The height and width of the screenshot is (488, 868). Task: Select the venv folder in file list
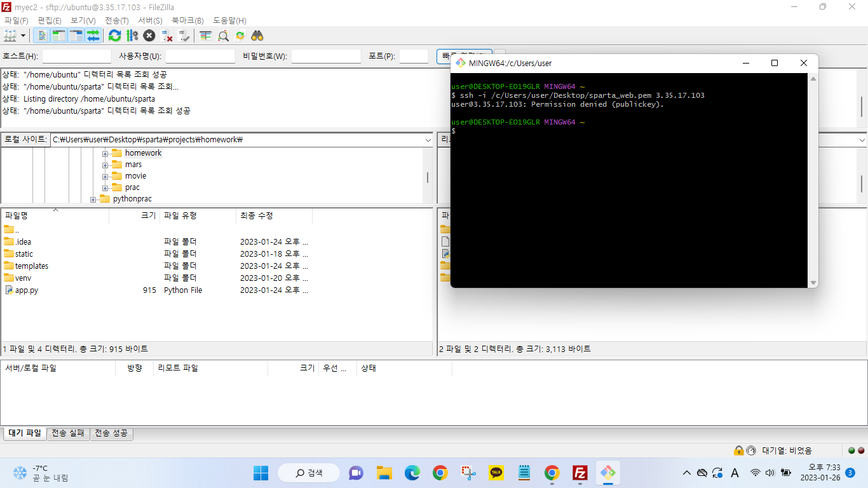click(x=23, y=278)
